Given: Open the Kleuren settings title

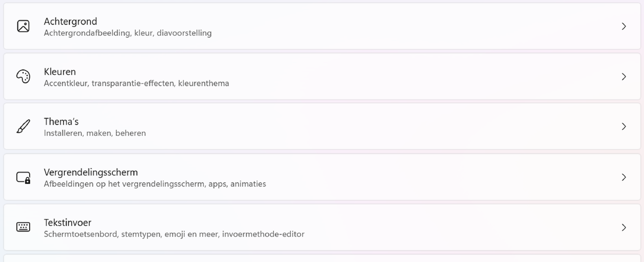Looking at the screenshot, I should [x=60, y=72].
